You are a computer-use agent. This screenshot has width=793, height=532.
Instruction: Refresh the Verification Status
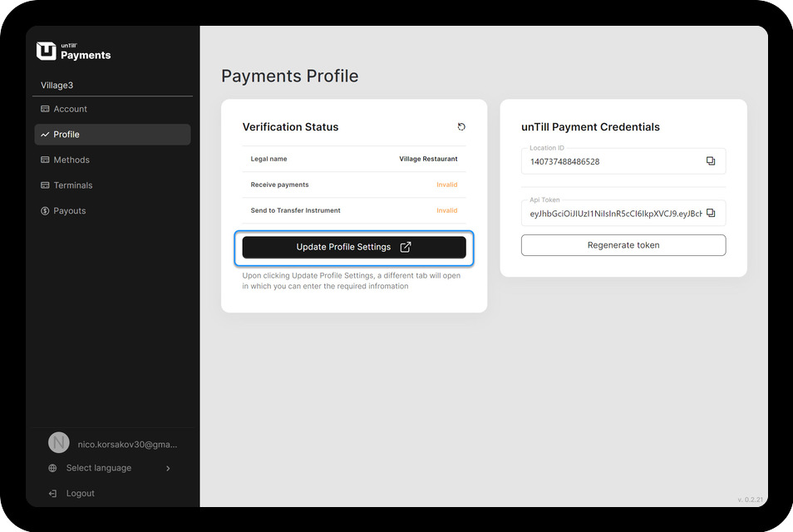click(x=461, y=127)
